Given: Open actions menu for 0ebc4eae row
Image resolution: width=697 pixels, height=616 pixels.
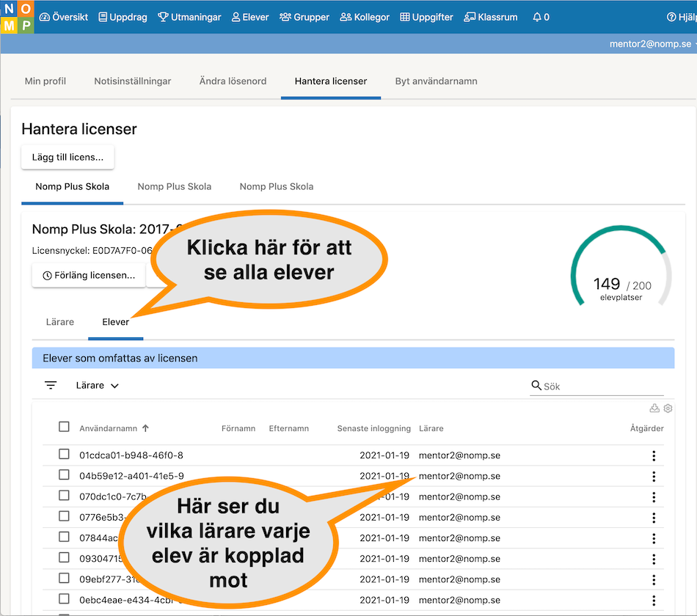Looking at the screenshot, I should [654, 601].
